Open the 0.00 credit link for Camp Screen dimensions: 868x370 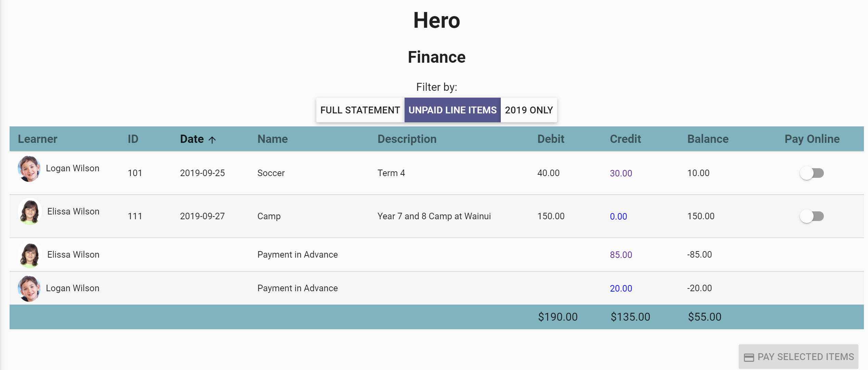point(618,217)
